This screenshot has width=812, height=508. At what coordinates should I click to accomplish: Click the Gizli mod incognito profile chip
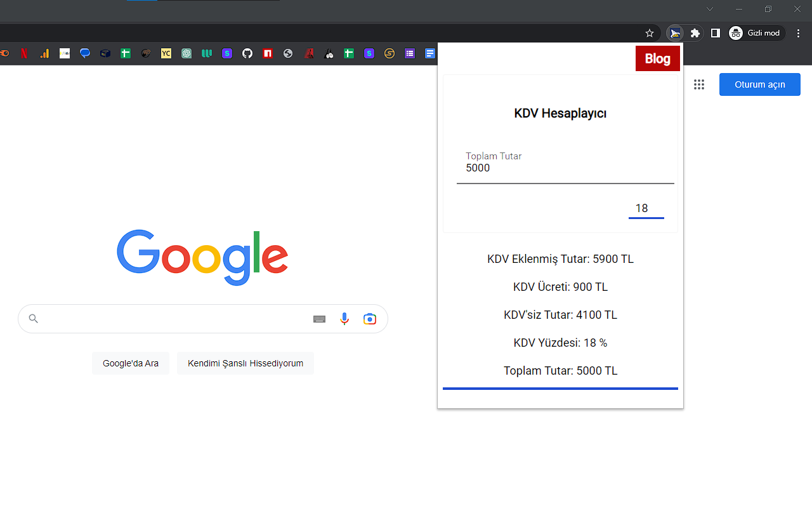click(x=756, y=33)
